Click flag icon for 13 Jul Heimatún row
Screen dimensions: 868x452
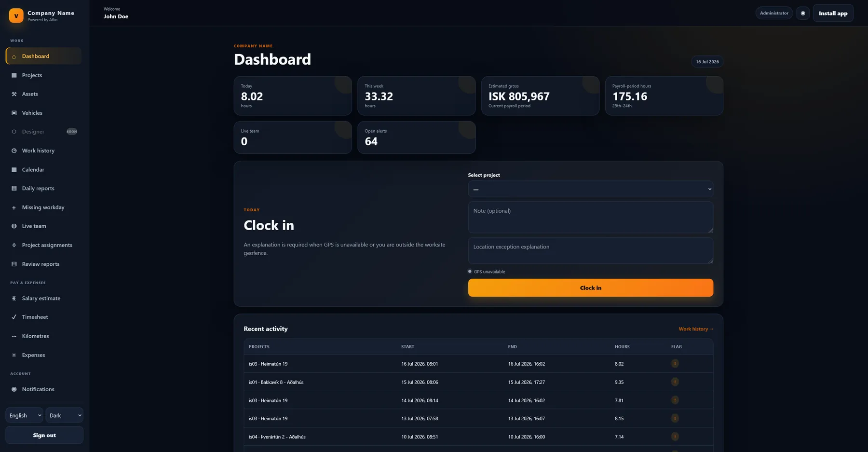pos(675,418)
